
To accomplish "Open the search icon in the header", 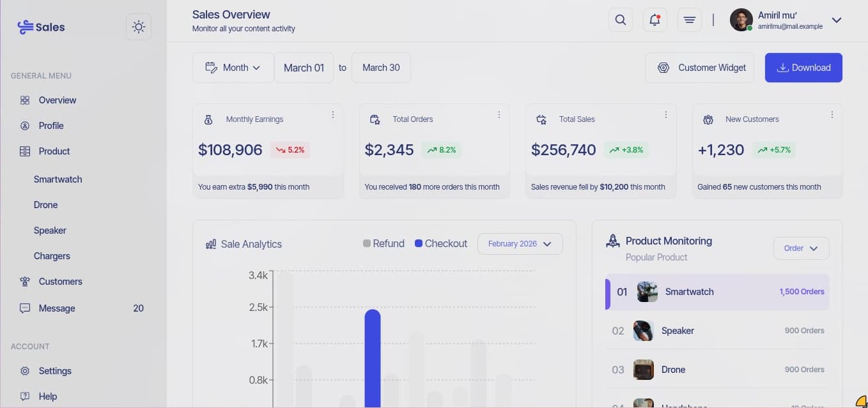I will [620, 20].
